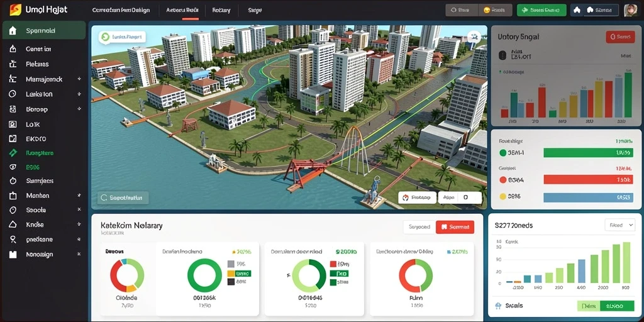
Task: Switch to the Aeberu Bolk tab
Action: pyautogui.click(x=182, y=10)
